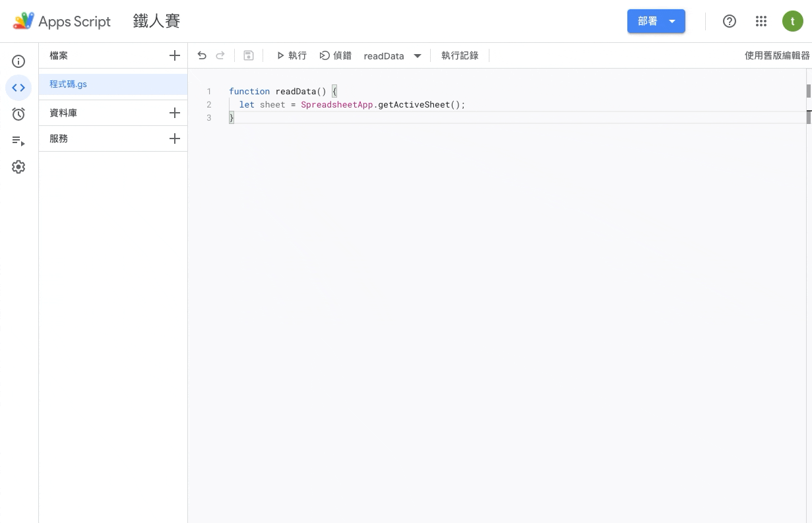Start debugging with 偵錯 button

tap(336, 56)
